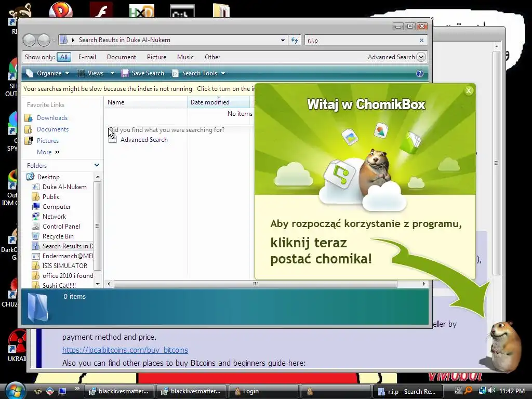The width and height of the screenshot is (532, 399).
Task: Collapse the Folders pane chevron
Action: (x=97, y=165)
